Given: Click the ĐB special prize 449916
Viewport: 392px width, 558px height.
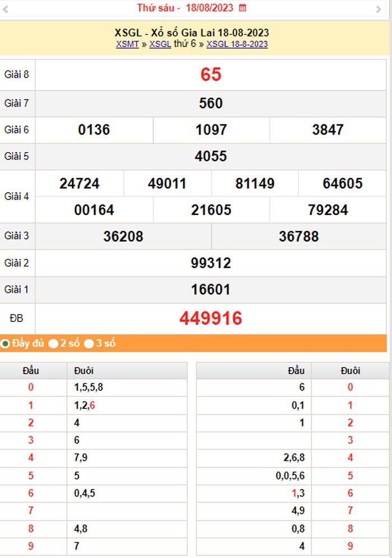Looking at the screenshot, I should (x=211, y=319).
